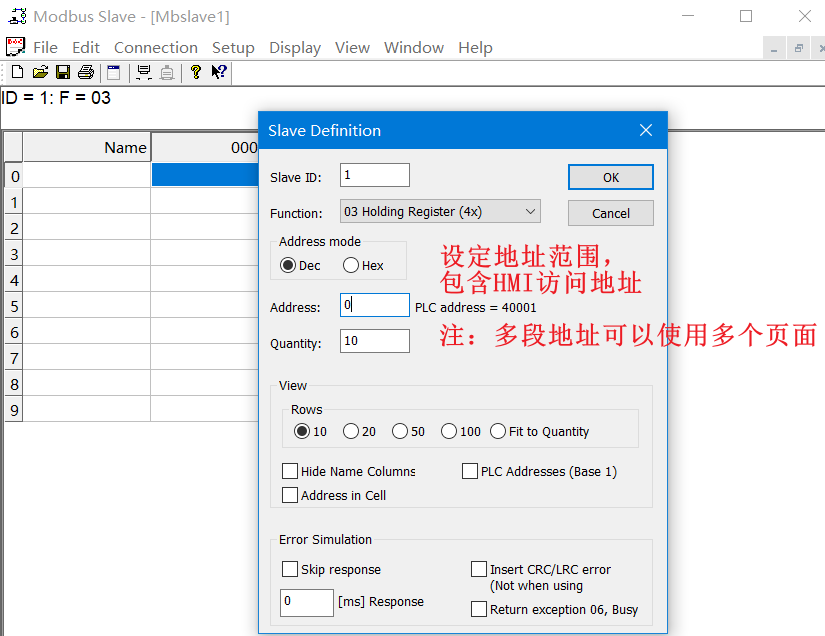Click the Modbus Slave title bar app icon

coord(17,16)
